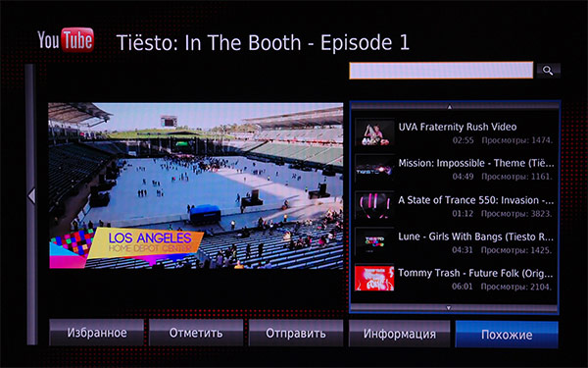588x368 pixels.
Task: Click the main video player area
Action: tap(196, 185)
